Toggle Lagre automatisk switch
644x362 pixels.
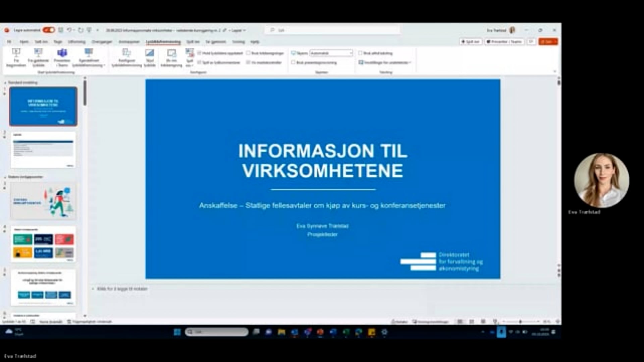49,30
